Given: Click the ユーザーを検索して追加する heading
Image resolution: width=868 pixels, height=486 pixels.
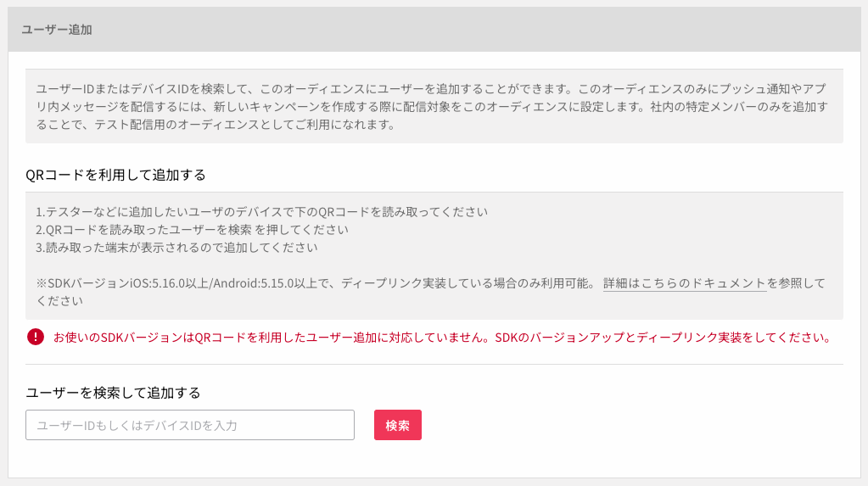Looking at the screenshot, I should 113,393.
